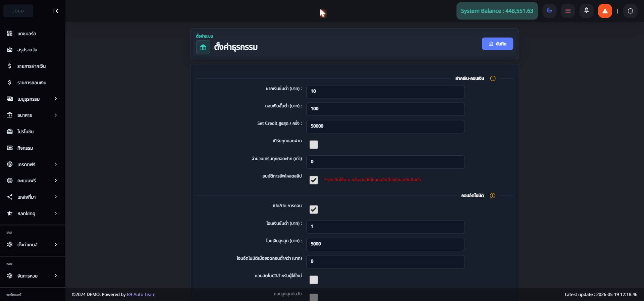This screenshot has width=644, height=301.
Task: Click the โอนอัตโนมัติเมื่อยอดถอนต่ำกว่า field
Action: coord(385,262)
